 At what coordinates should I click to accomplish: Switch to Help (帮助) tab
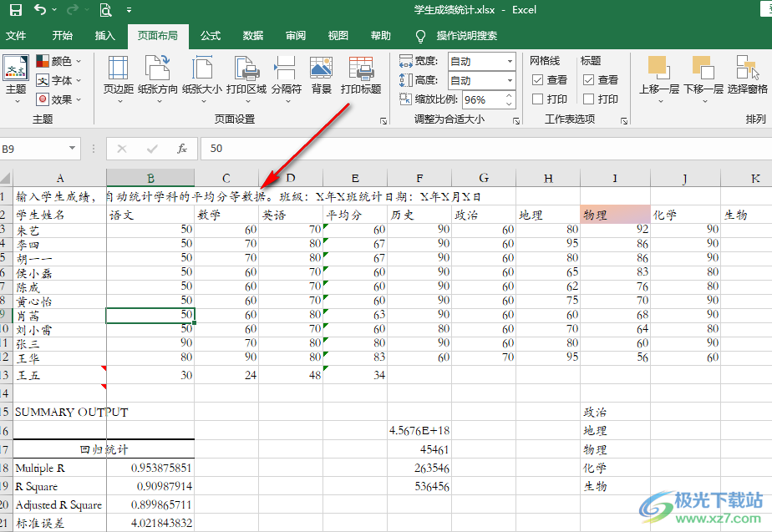click(381, 35)
